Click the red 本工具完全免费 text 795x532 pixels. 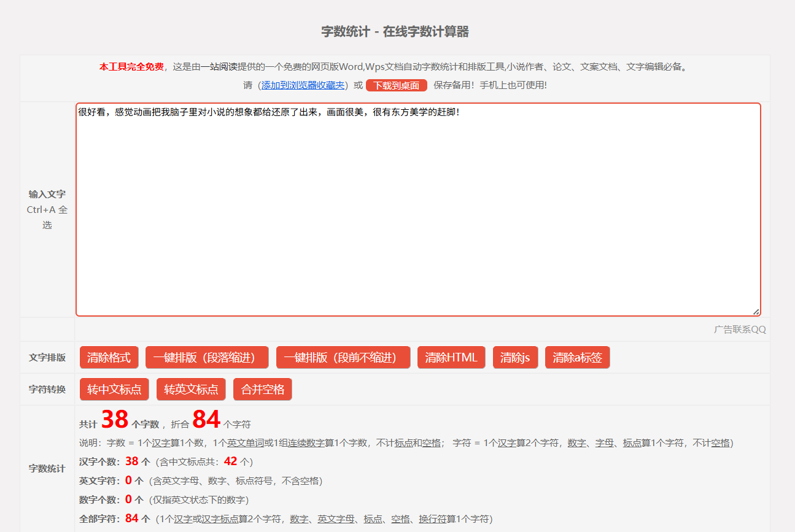click(x=131, y=67)
